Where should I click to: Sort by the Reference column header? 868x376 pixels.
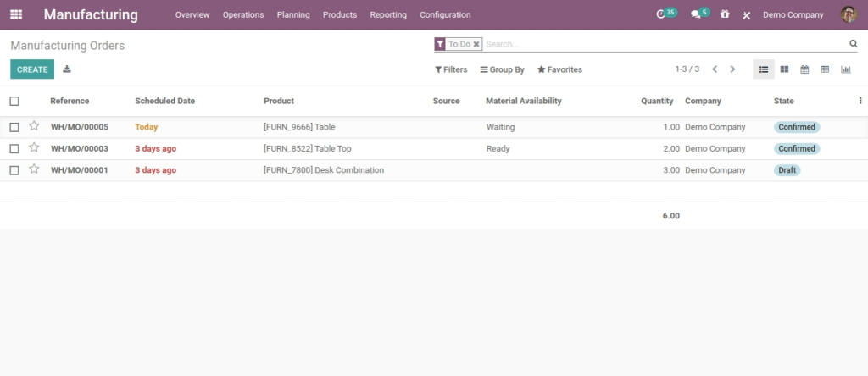(70, 101)
